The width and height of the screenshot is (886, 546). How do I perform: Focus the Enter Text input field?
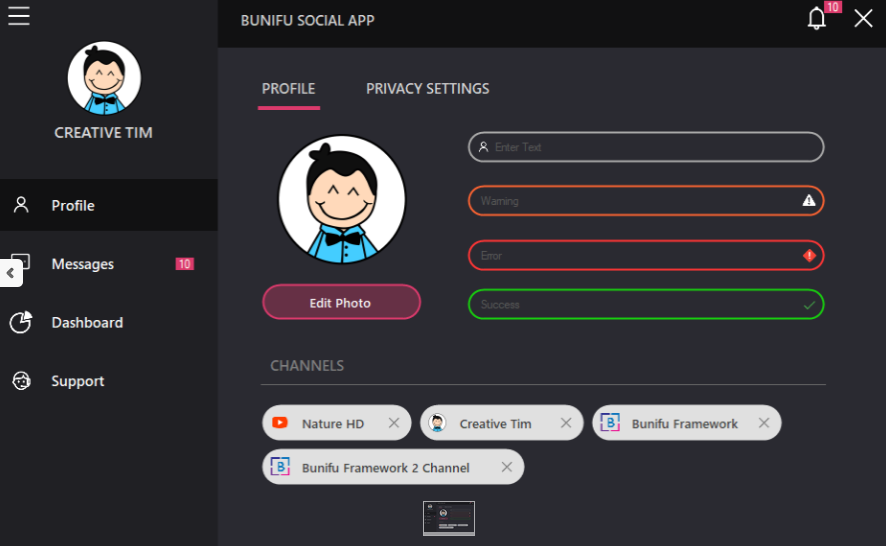pos(646,147)
